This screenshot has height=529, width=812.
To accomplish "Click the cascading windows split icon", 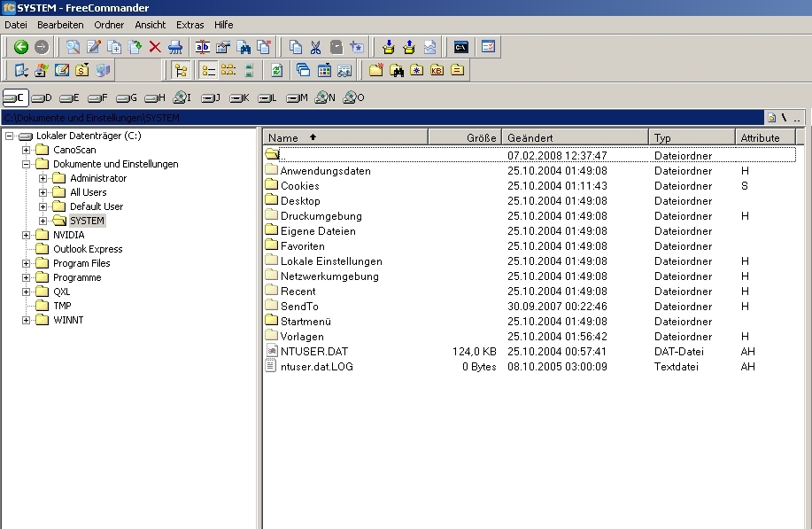I will pyautogui.click(x=304, y=71).
